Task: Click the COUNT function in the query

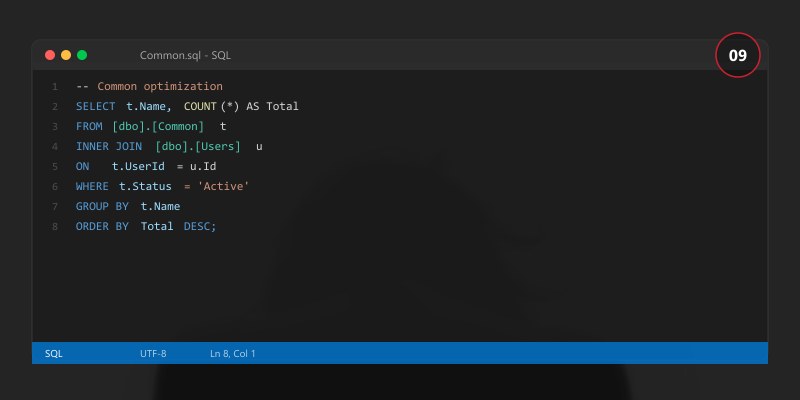Action: click(x=200, y=107)
